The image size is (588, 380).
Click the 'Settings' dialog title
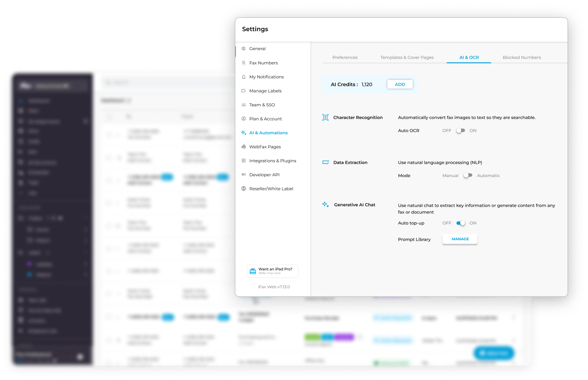[255, 29]
